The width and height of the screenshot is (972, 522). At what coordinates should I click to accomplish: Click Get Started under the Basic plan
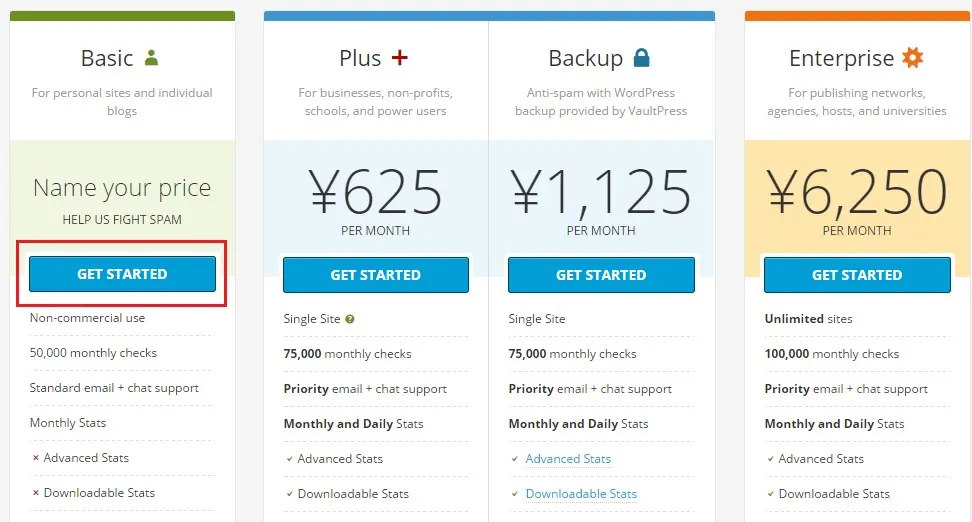pos(122,274)
